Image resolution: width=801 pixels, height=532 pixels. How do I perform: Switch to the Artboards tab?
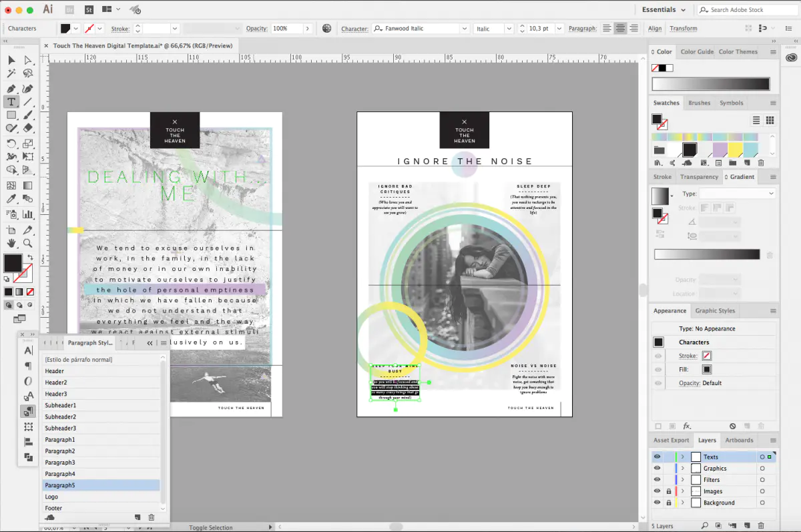pyautogui.click(x=739, y=441)
